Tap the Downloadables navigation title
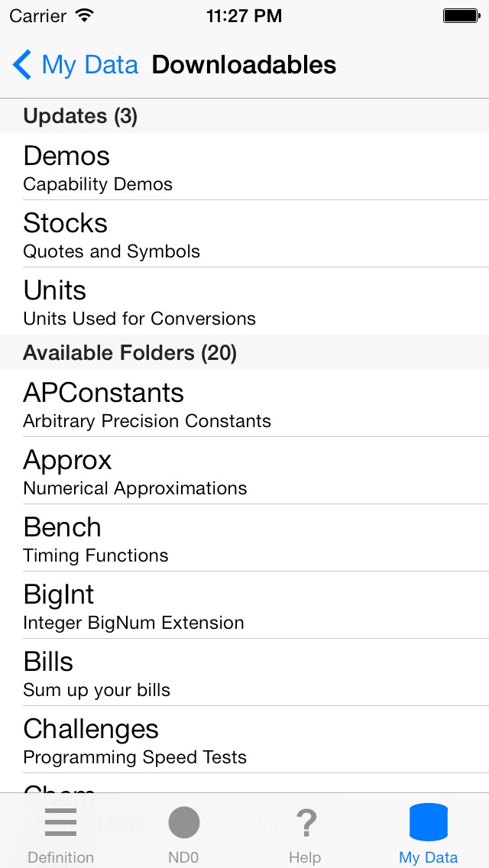The image size is (489, 868). pos(244,65)
